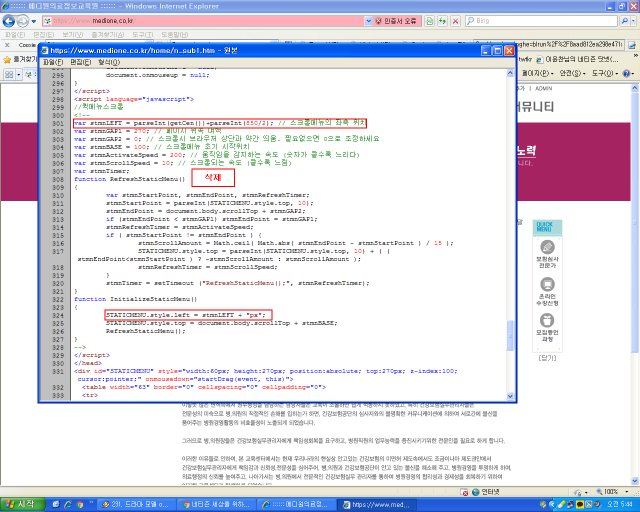Open IE 도움말(H) menu
Screen dimensions: 640x512
[x=175, y=35]
